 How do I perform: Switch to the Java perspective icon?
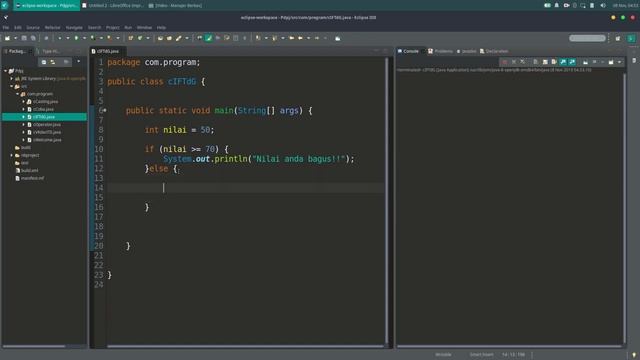point(631,38)
